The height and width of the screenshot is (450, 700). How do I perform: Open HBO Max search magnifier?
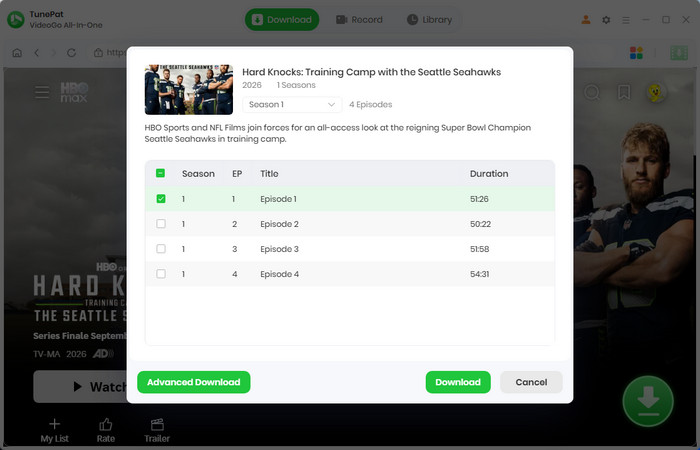(x=592, y=92)
